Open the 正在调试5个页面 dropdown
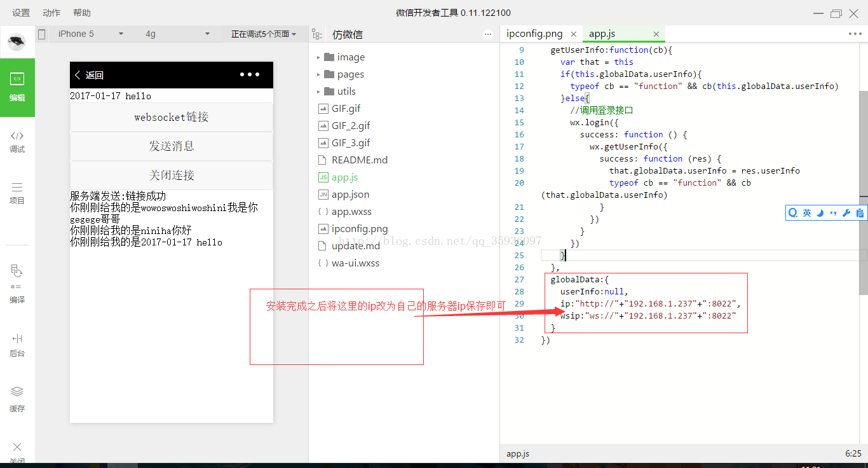The width and height of the screenshot is (868, 468). (x=264, y=34)
